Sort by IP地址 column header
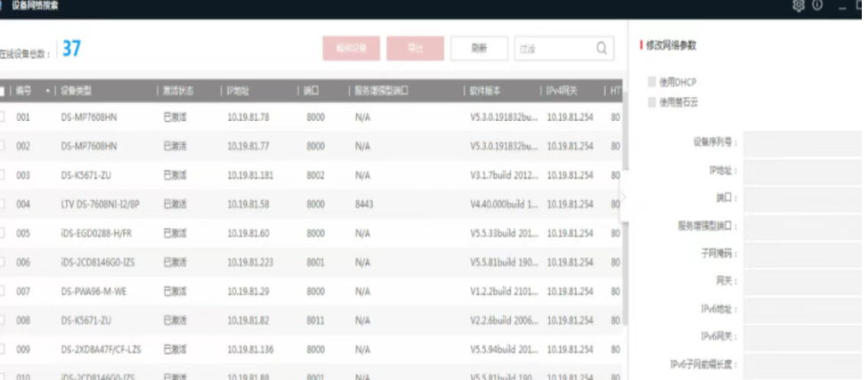Screen dimensions: 868x380 (x=239, y=91)
